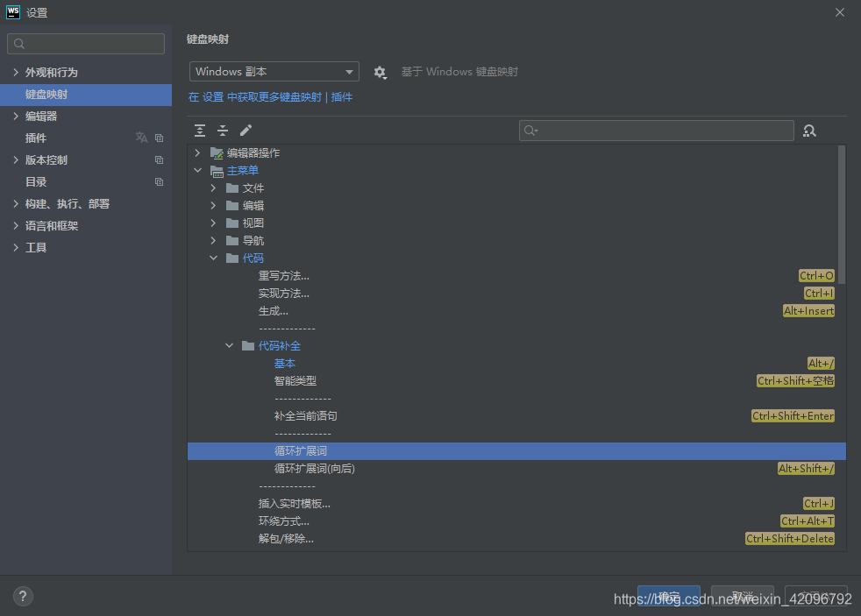
Task: Expand the 导航 folder node
Action: tap(213, 241)
